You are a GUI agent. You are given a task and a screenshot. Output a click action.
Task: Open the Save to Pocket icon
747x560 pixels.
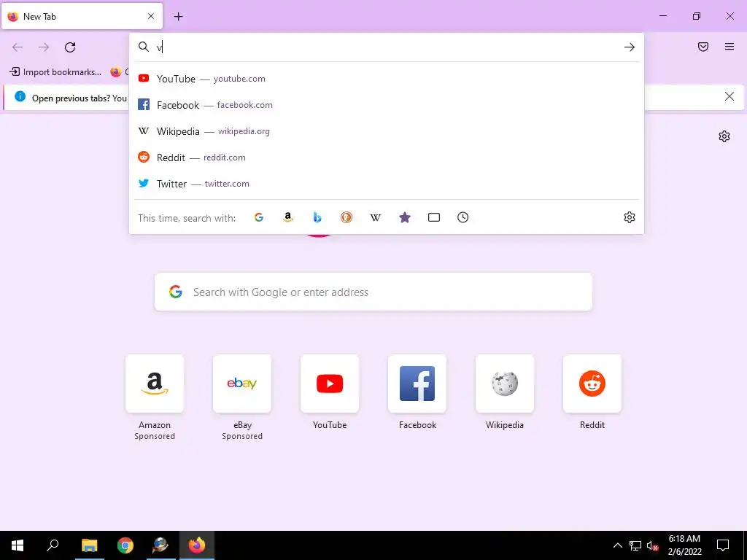click(x=703, y=47)
